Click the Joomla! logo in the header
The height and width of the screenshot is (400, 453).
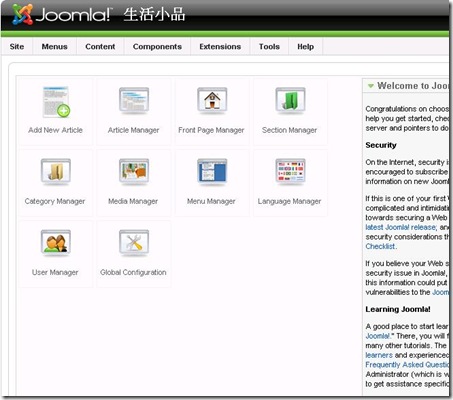coord(62,14)
